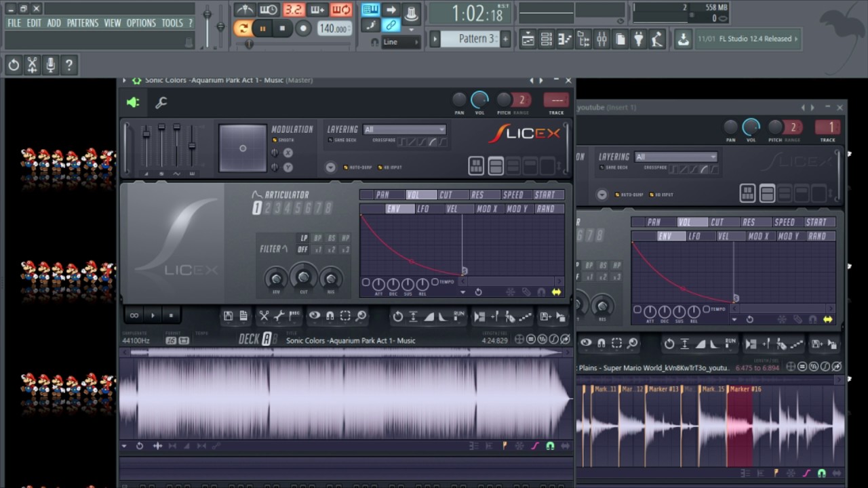868x488 pixels.
Task: Open the VIEW menu
Action: 113,23
